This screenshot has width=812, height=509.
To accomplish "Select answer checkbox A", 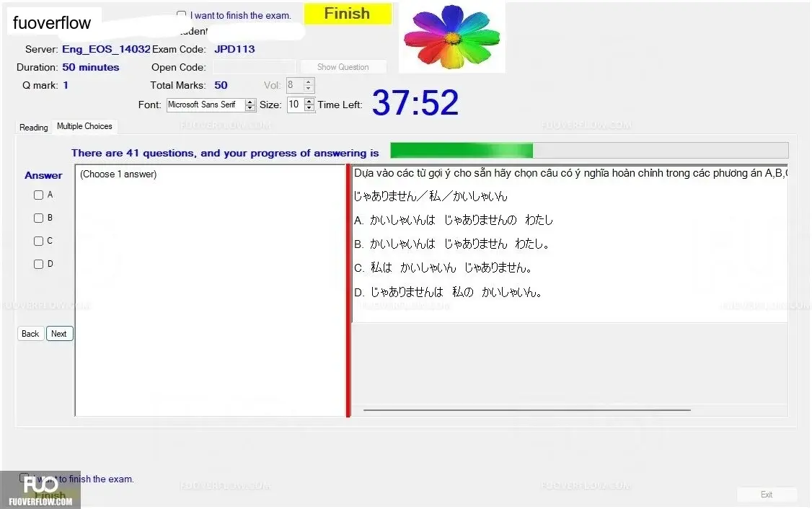I will 38,195.
